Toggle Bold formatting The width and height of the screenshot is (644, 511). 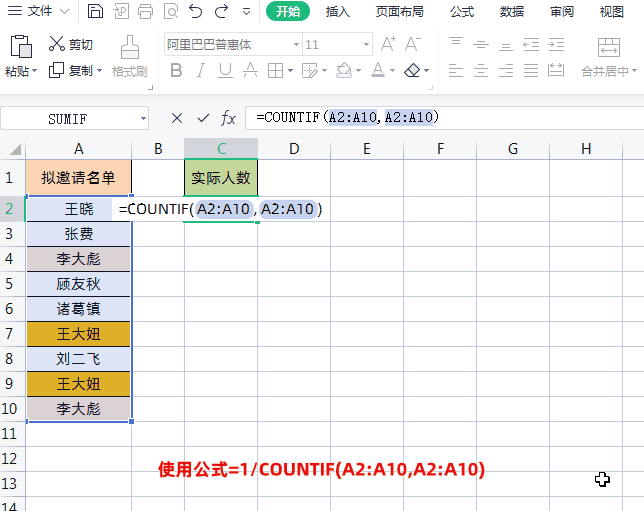click(x=176, y=70)
